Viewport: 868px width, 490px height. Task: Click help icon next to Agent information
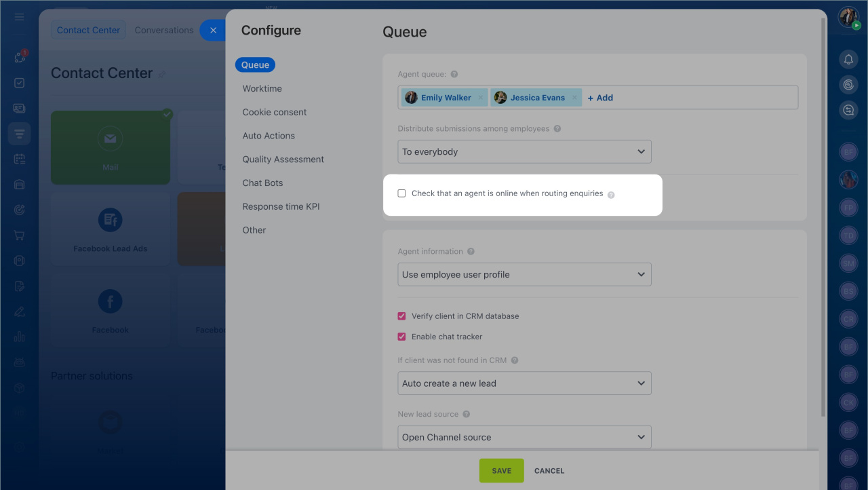coord(471,252)
